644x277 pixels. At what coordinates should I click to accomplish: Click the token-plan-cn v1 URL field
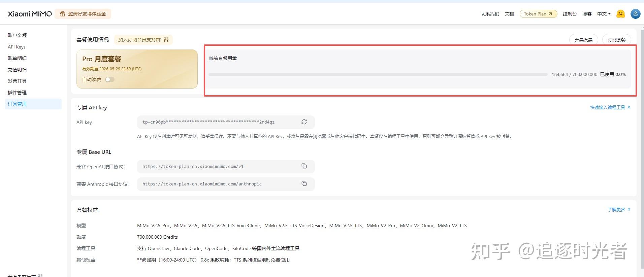tap(226, 166)
